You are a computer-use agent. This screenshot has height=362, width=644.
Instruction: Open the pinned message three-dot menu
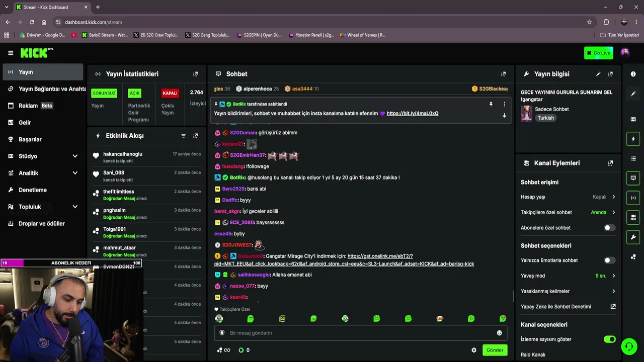[x=504, y=104]
